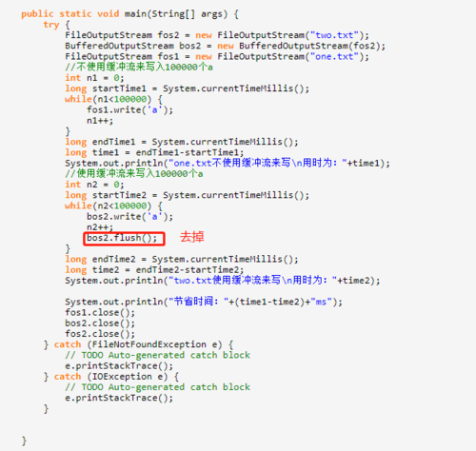Click the first TODO Auto-generated catch block comment
The image size is (476, 451).
click(158, 355)
